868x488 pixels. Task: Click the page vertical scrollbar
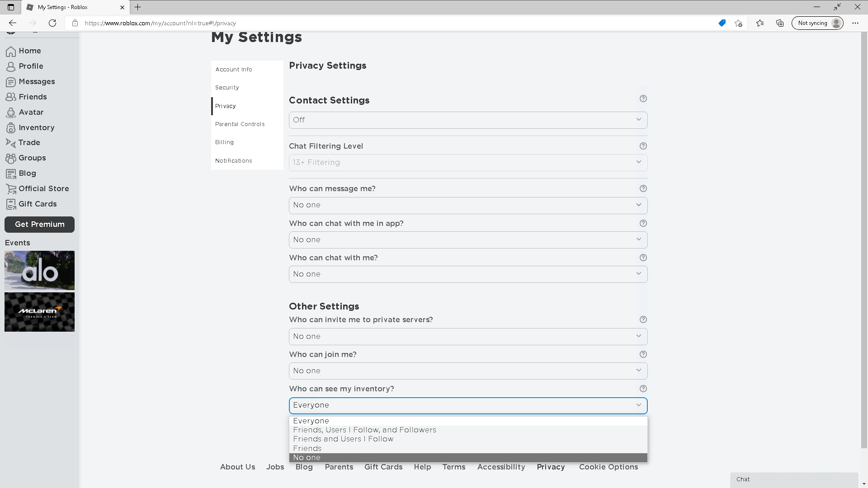click(x=864, y=239)
